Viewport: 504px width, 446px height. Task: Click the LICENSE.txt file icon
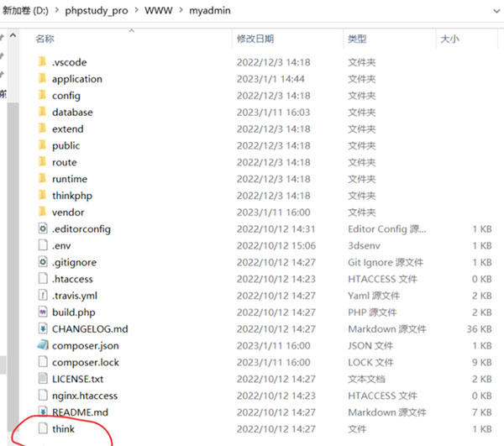43,379
